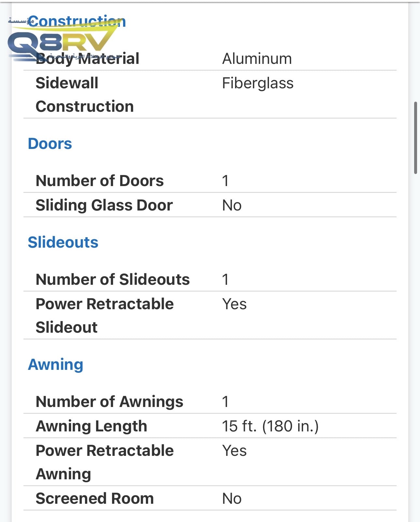
Task: Click the Screened Room label
Action: [x=95, y=499]
